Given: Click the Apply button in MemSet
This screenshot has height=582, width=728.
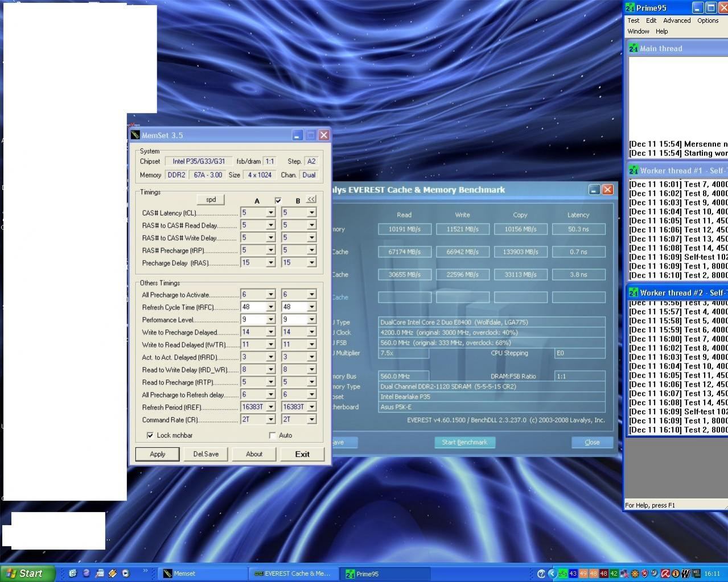Looking at the screenshot, I should click(158, 454).
